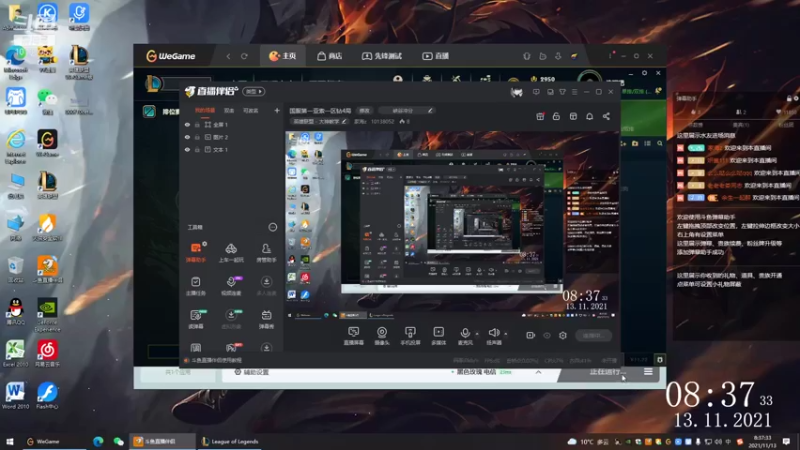Toggle visibility of the 文本 1 source

click(187, 149)
